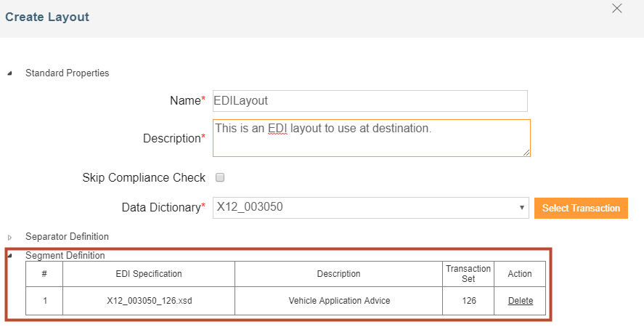Click the Transaction Set column header
644x327 pixels.
pos(468,274)
